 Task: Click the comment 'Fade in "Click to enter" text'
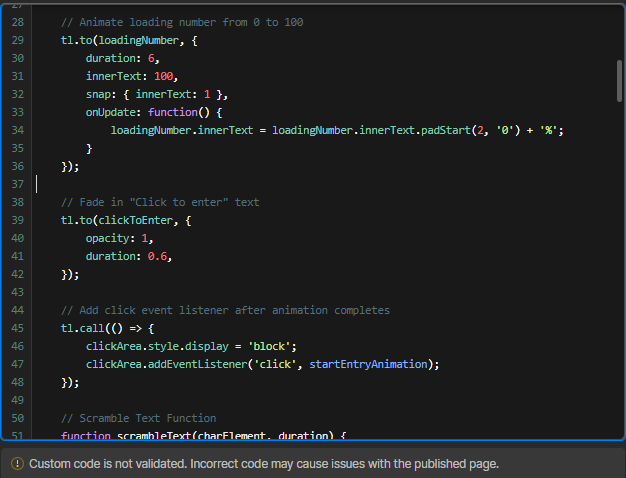[x=160, y=202]
